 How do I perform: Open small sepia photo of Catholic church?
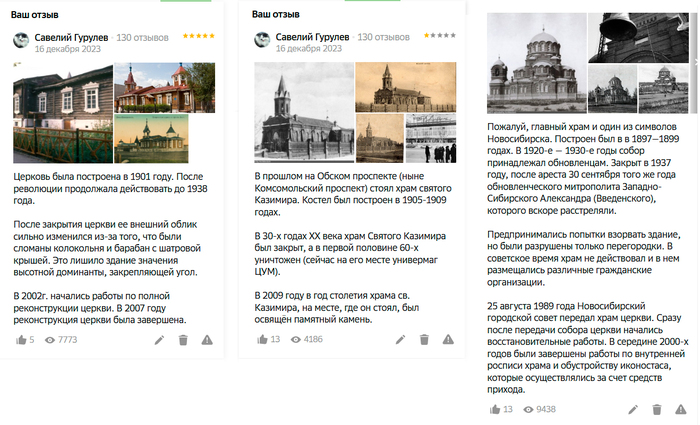click(x=379, y=138)
